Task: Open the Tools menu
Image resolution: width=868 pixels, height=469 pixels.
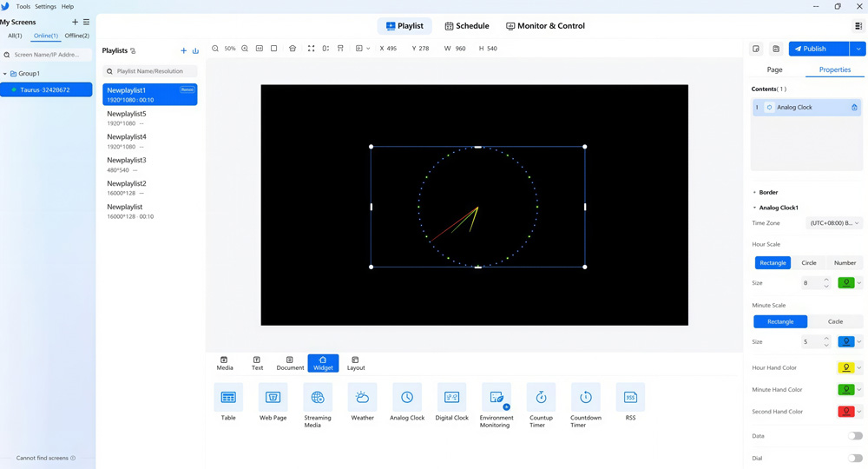Action: [x=23, y=7]
